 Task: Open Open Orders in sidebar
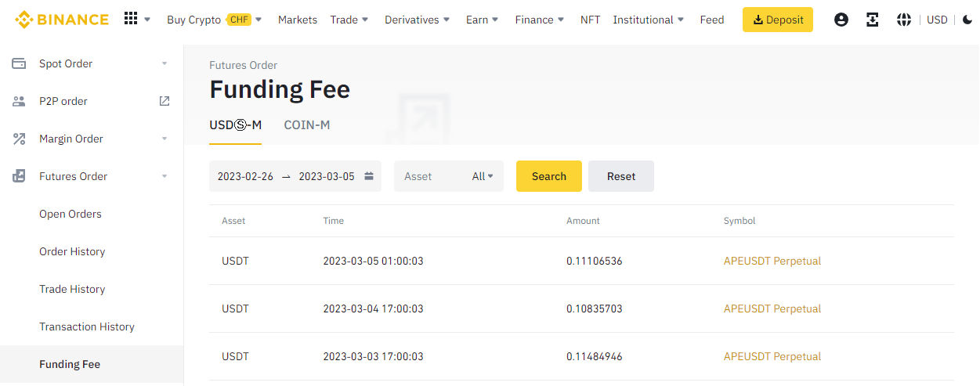click(x=71, y=214)
